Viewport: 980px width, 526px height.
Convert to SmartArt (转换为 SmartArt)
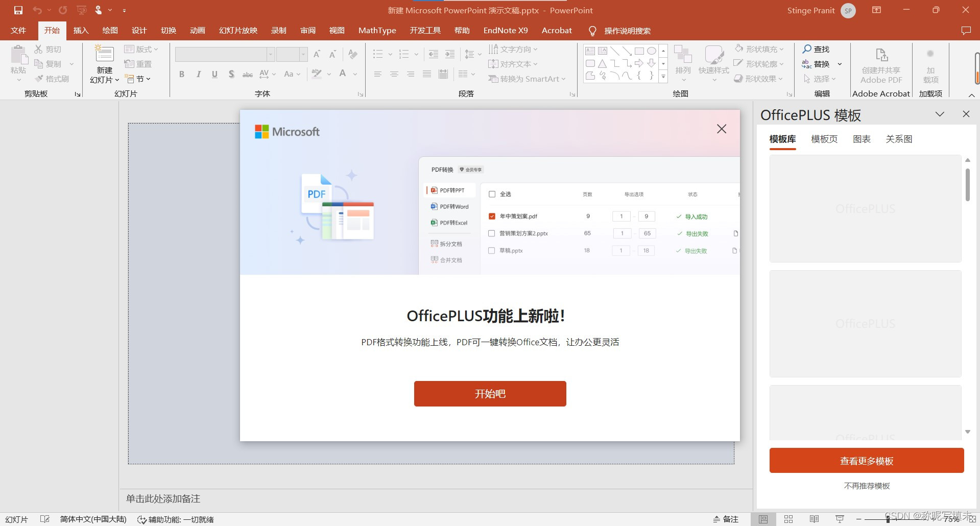tap(527, 79)
